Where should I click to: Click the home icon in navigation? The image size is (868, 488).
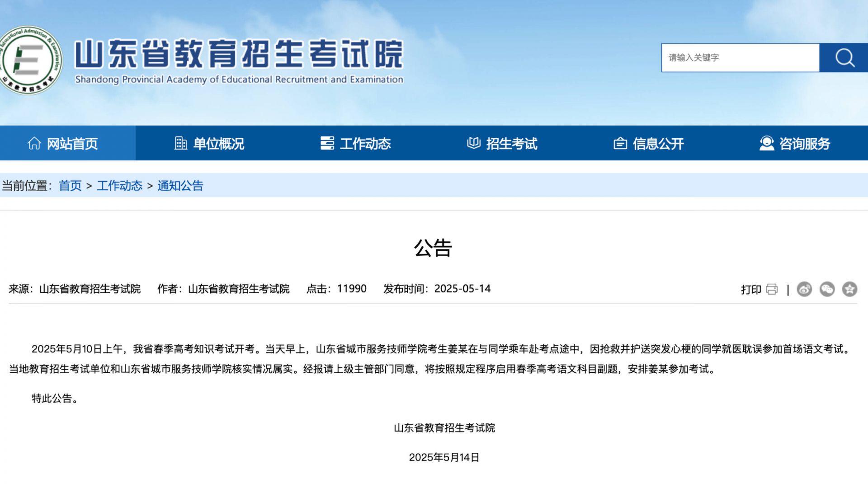pyautogui.click(x=34, y=143)
